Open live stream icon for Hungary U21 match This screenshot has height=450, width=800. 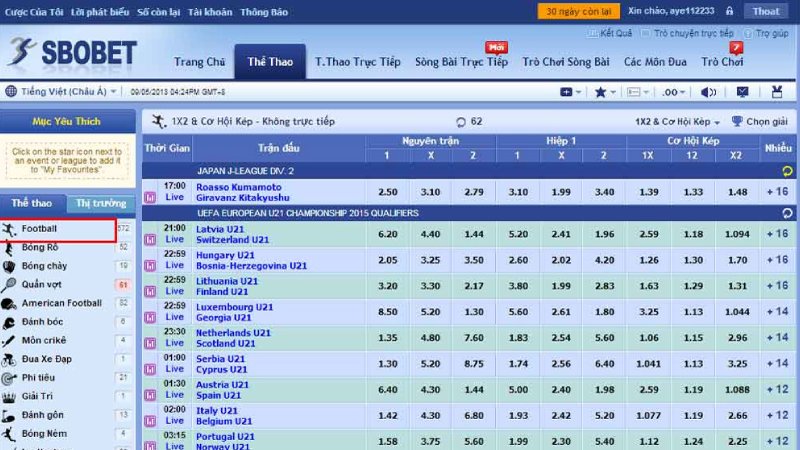tap(150, 265)
